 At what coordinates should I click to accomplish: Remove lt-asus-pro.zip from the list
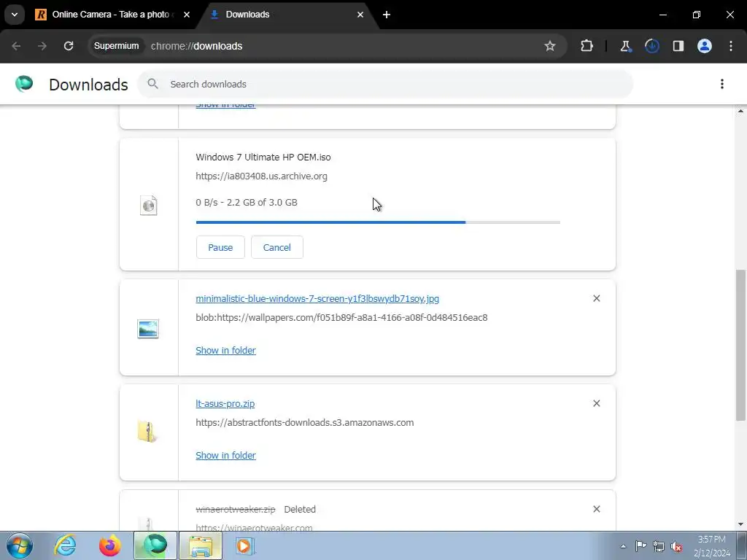[x=597, y=403]
